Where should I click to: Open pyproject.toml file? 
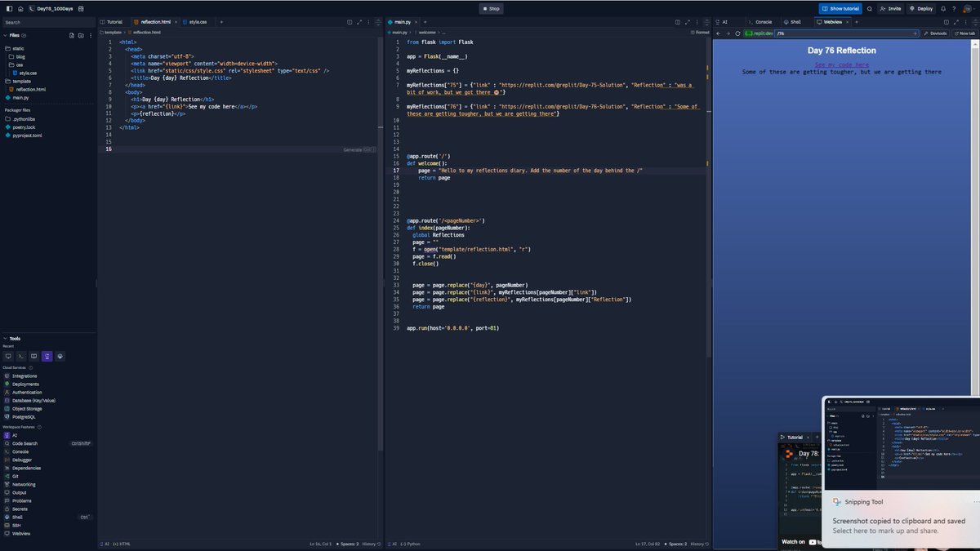[x=24, y=135]
